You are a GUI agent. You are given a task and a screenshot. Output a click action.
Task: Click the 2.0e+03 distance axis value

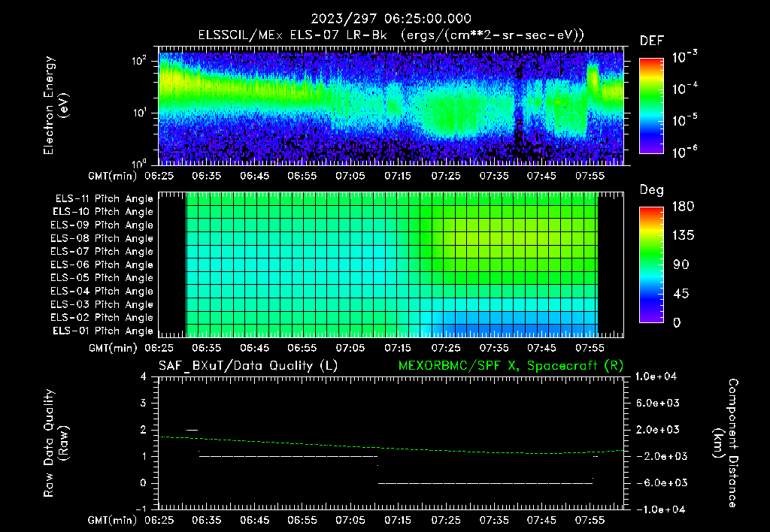658,429
